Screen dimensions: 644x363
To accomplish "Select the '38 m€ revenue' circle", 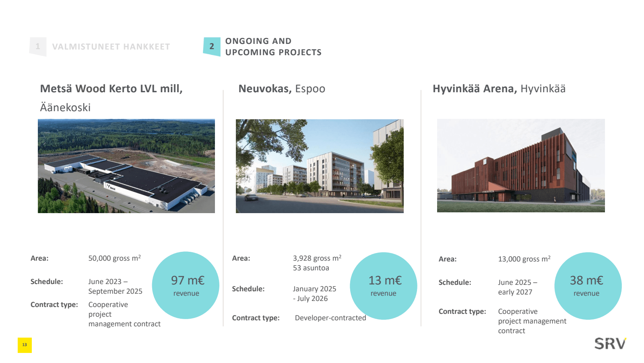I will pos(588,286).
